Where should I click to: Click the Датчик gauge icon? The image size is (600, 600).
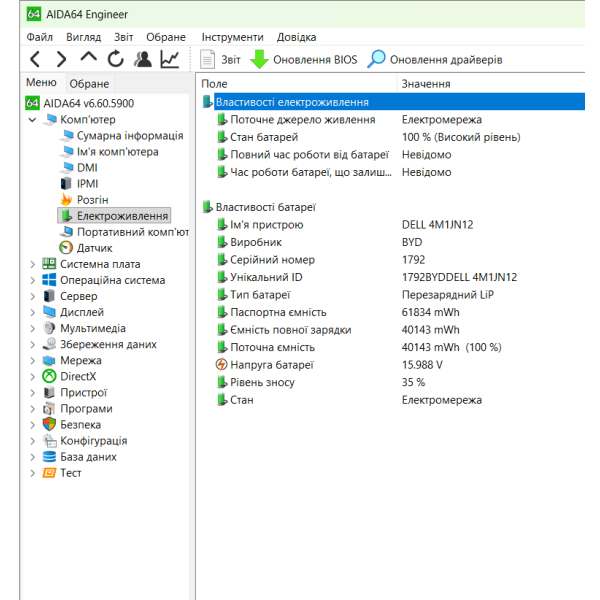tap(66, 248)
